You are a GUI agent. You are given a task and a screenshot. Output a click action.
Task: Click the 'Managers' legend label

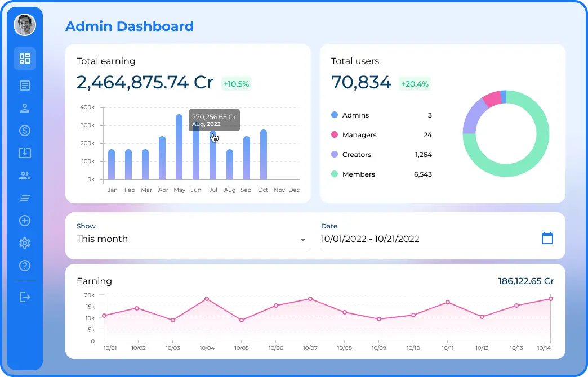pos(359,135)
